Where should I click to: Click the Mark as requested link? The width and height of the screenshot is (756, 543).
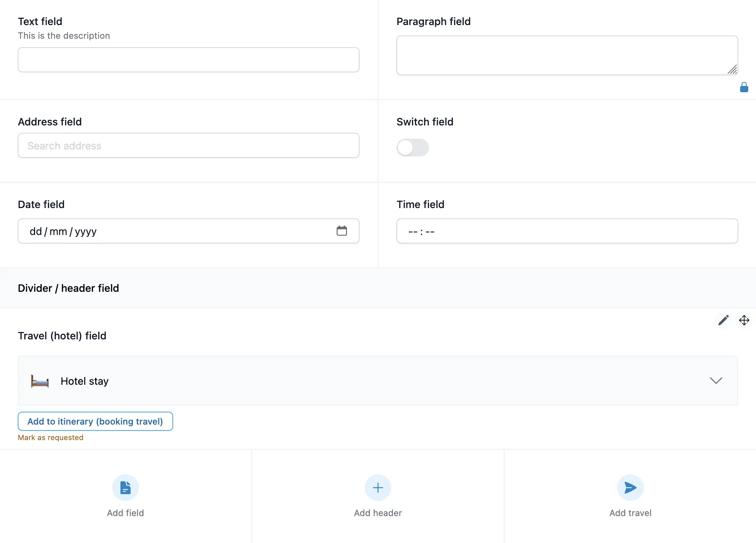coord(51,437)
